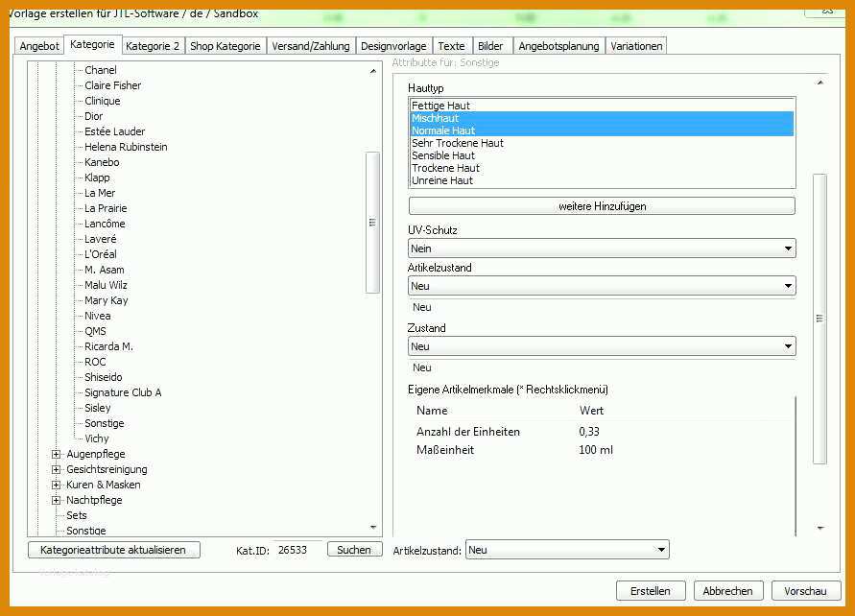Image resolution: width=855 pixels, height=616 pixels.
Task: Select Estée Lauder in category tree
Action: coord(114,130)
